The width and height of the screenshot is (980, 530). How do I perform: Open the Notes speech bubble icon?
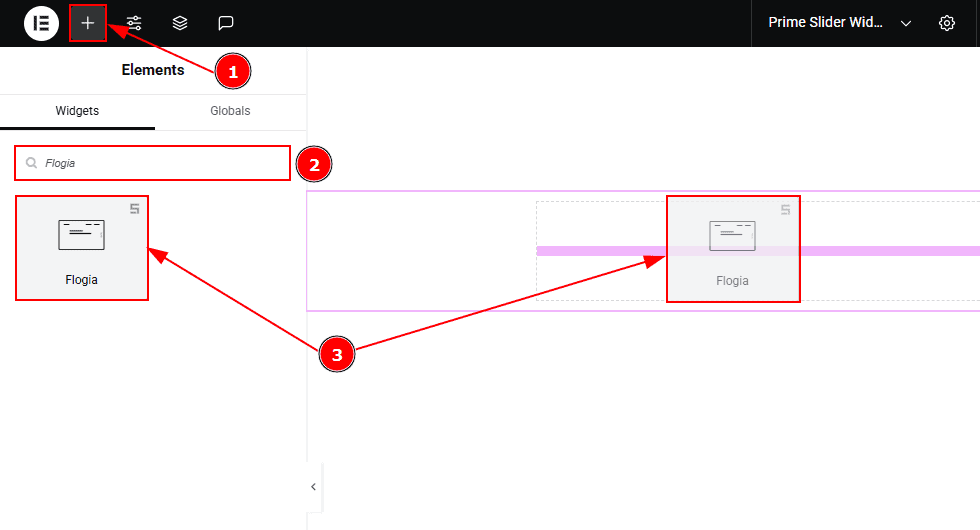[226, 23]
